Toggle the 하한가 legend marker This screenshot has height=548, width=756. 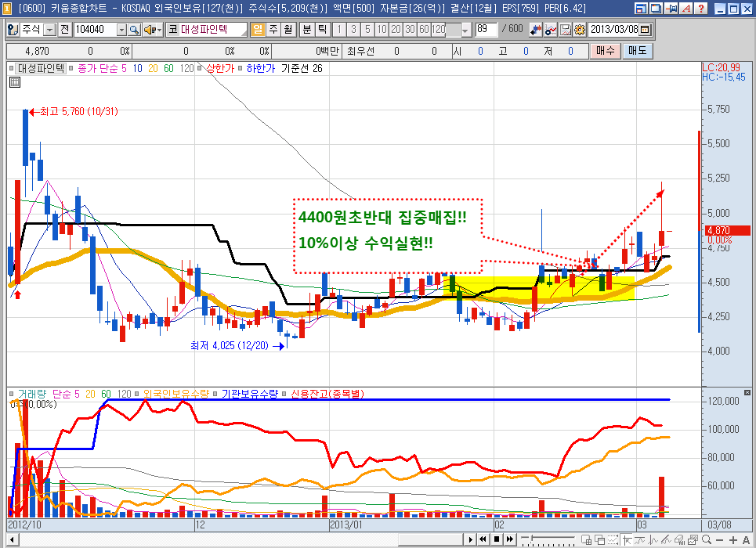tap(240, 68)
